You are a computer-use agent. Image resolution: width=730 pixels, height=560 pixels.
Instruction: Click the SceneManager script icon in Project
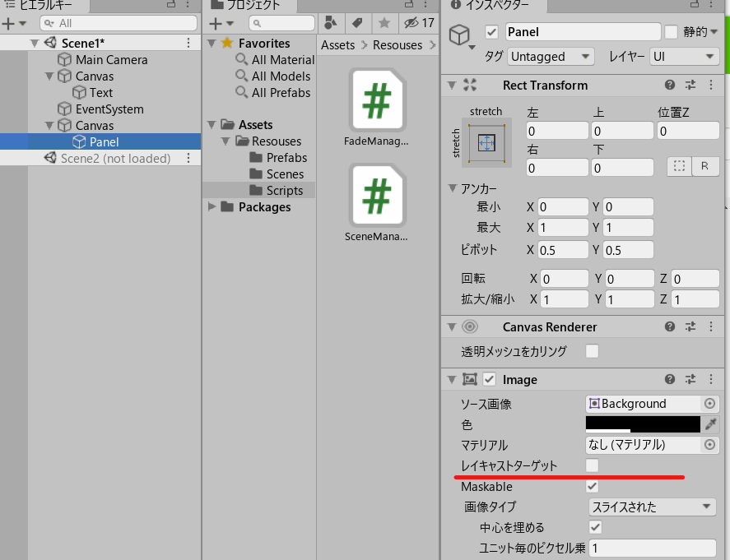pyautogui.click(x=378, y=195)
